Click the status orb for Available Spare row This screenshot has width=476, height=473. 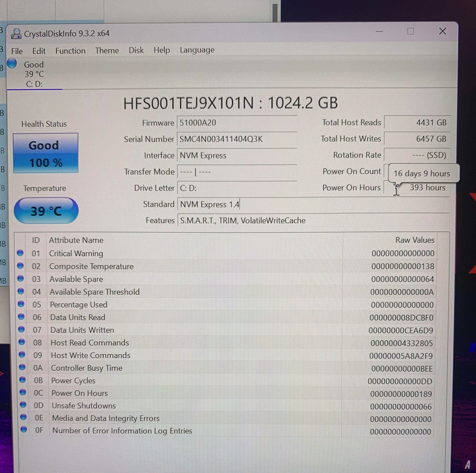tap(21, 278)
